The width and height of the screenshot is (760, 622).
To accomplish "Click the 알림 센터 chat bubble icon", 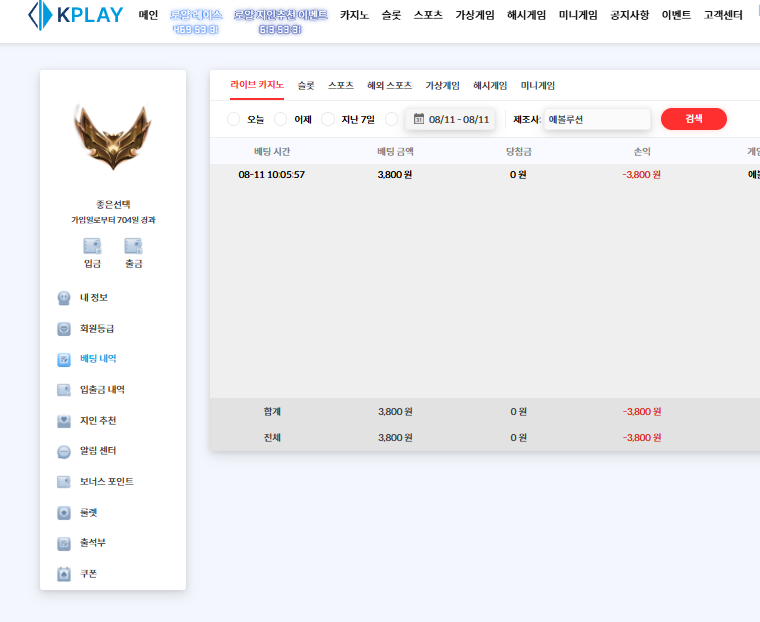I will coord(64,451).
